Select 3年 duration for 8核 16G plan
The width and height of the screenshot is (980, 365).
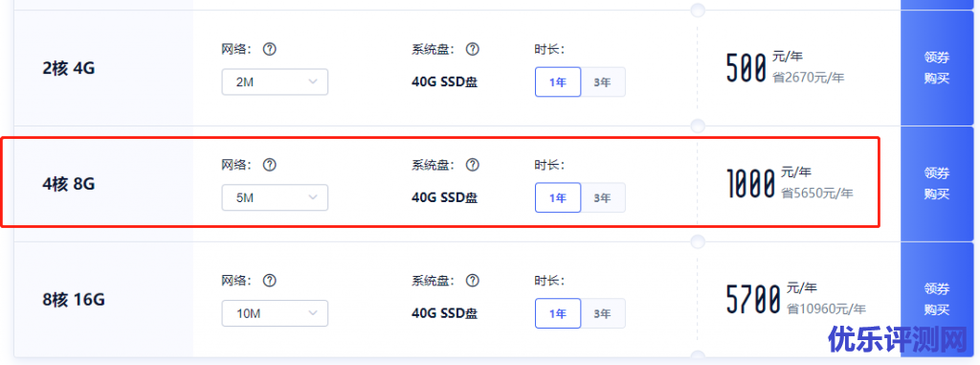click(603, 313)
